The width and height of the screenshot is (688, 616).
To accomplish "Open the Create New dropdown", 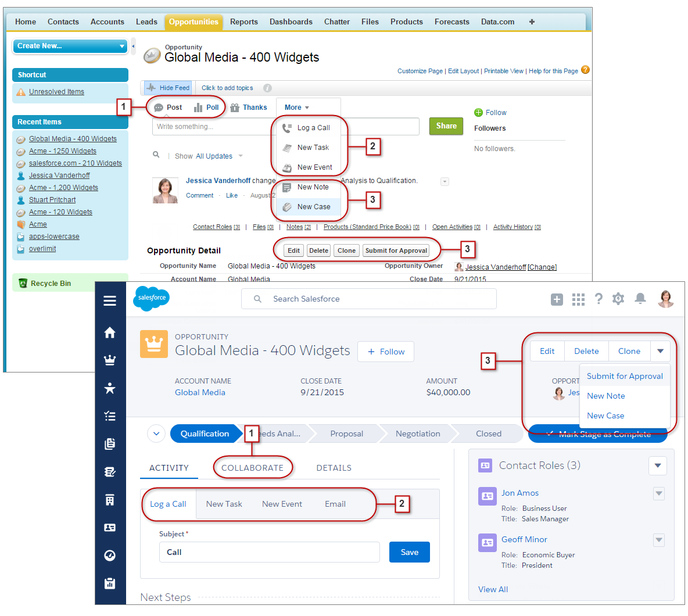I will click(x=70, y=46).
